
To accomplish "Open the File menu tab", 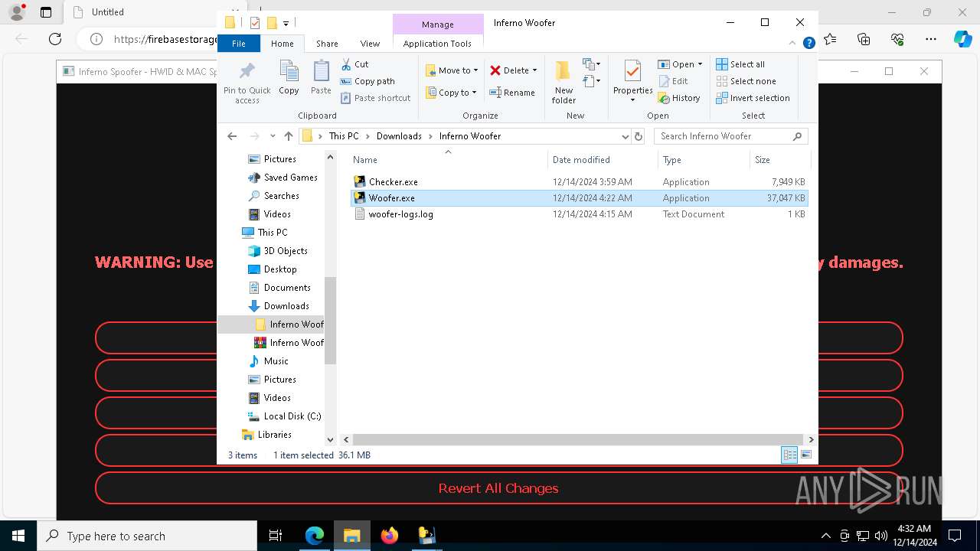I will pos(239,44).
